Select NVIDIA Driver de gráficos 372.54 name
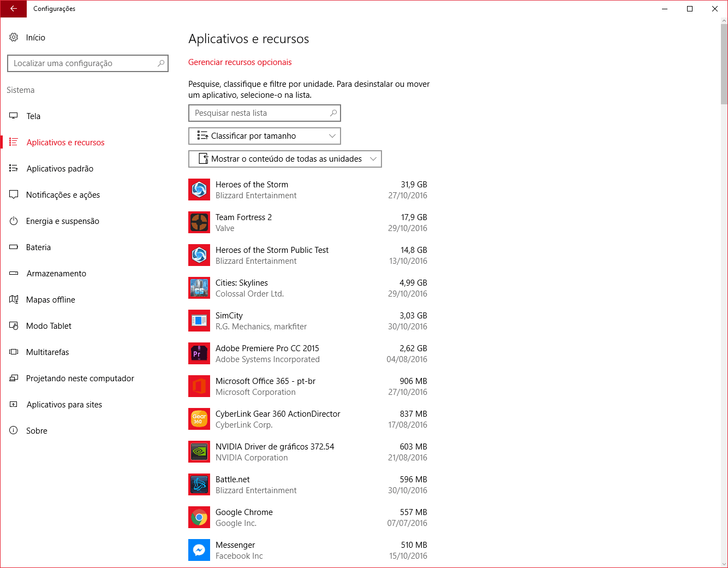 click(x=275, y=447)
